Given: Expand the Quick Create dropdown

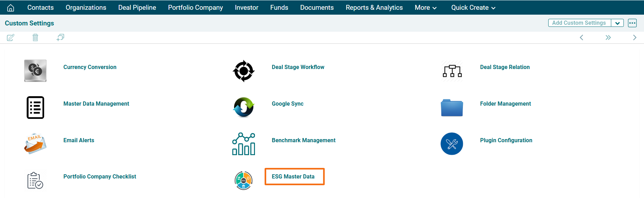Looking at the screenshot, I should point(473,8).
